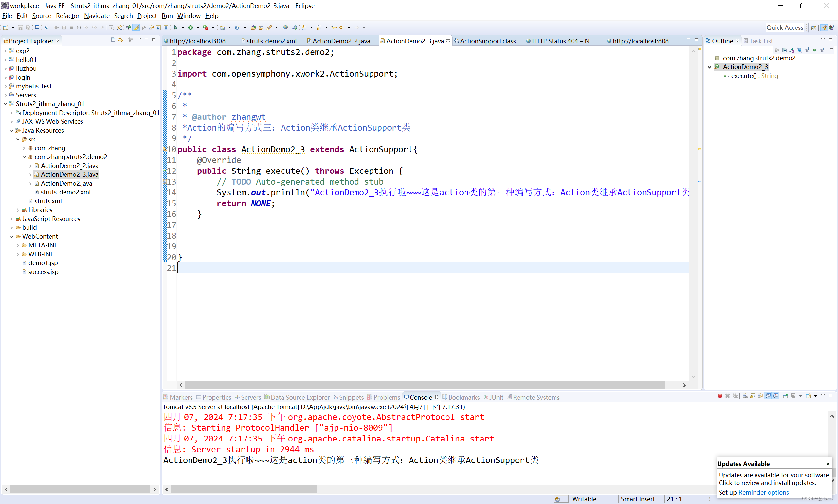
Task: Expand the Libraries node
Action: coord(18,210)
